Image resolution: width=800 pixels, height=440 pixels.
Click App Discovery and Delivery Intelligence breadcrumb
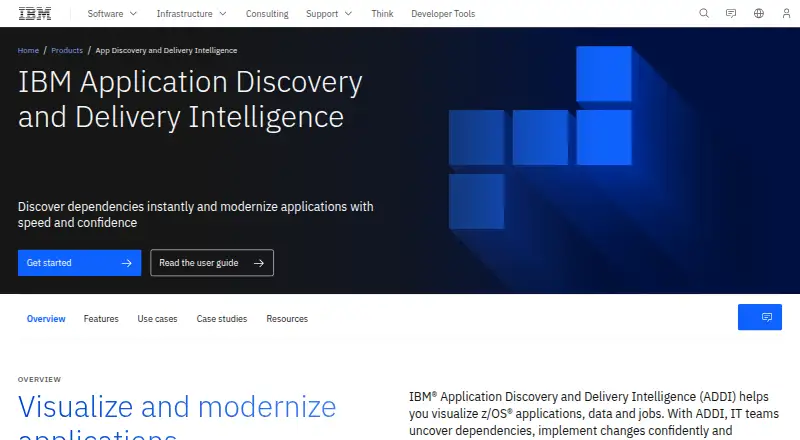[x=166, y=50]
